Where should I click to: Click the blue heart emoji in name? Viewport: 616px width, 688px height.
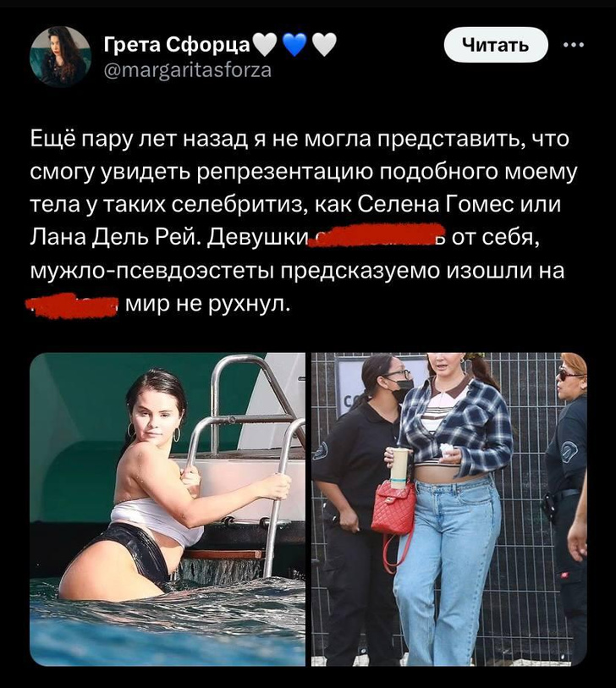(x=294, y=45)
